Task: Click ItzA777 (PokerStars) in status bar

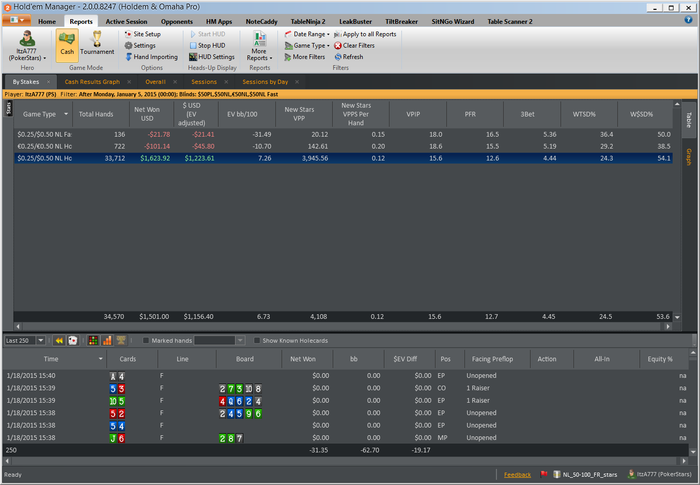Action: pos(660,475)
